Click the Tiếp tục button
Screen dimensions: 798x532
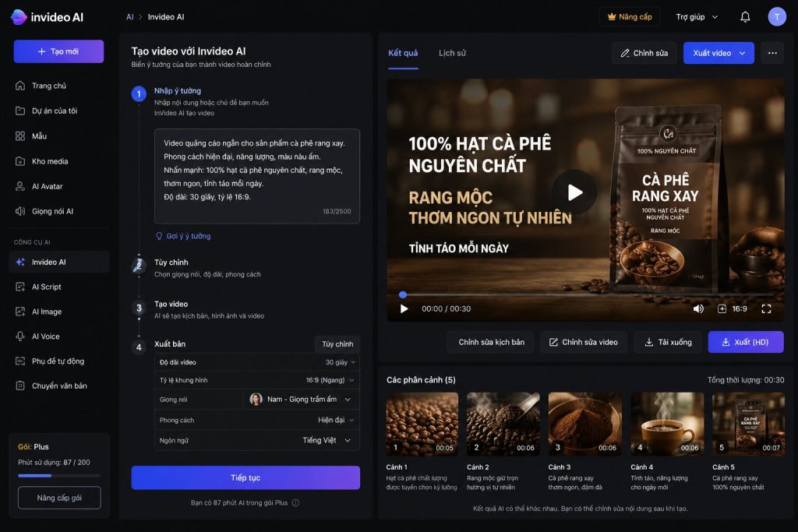pos(245,477)
